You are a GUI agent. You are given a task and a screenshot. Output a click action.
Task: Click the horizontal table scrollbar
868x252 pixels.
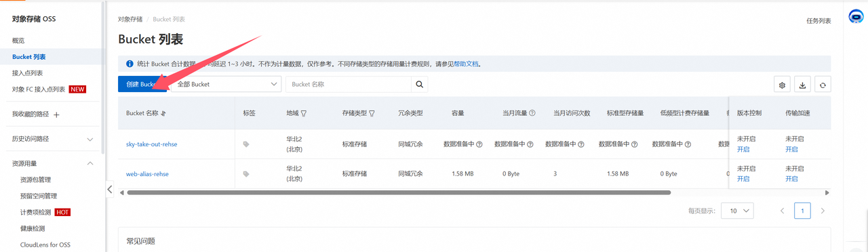point(399,193)
